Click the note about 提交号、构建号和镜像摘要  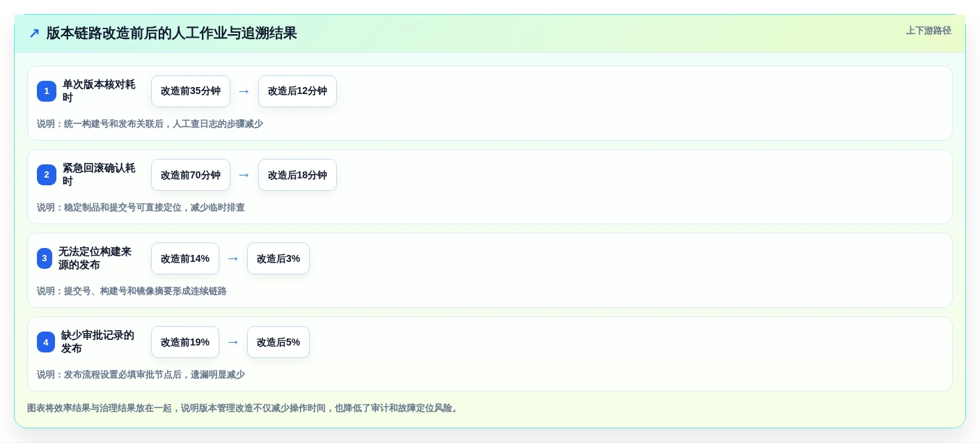(x=132, y=291)
